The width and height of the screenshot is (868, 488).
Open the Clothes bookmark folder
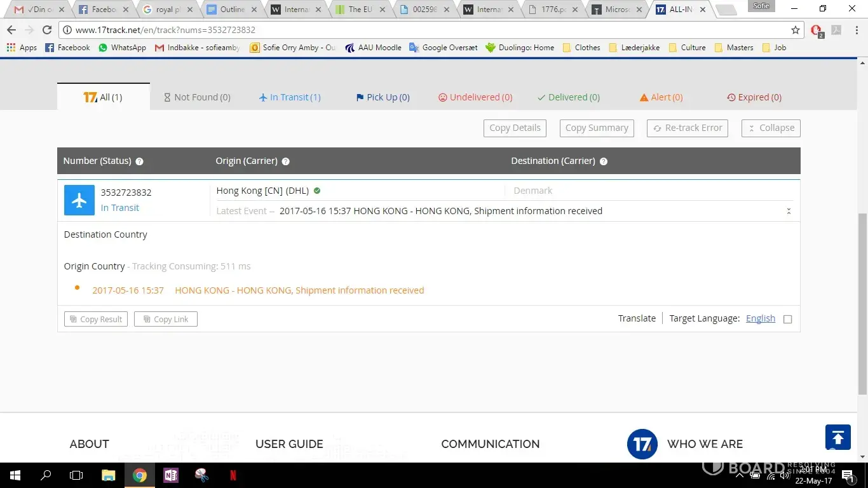(581, 48)
